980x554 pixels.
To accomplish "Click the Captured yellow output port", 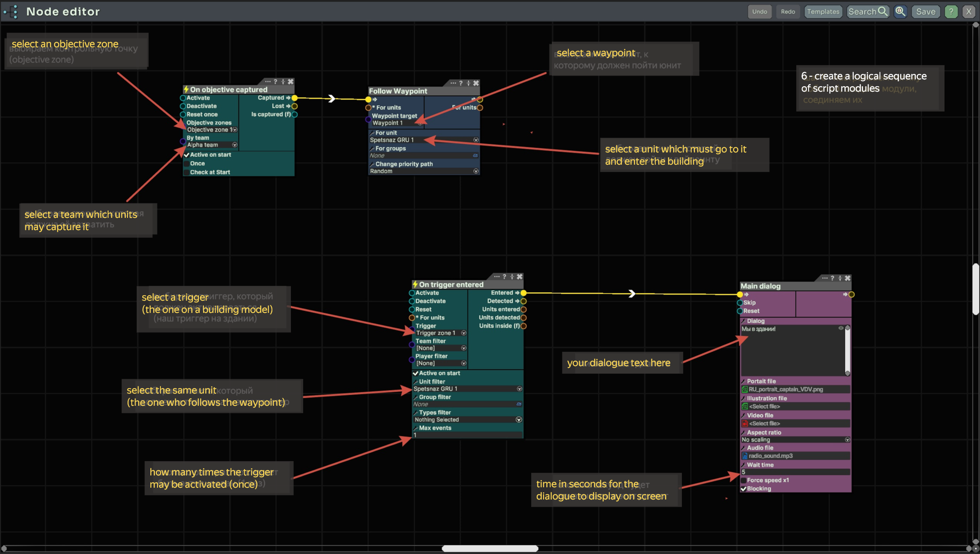I will point(295,98).
